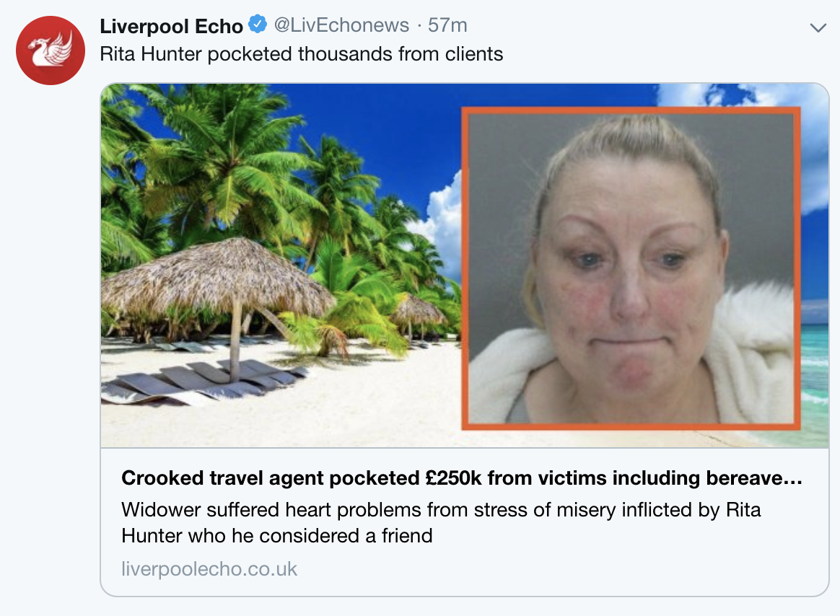Viewport: 840px width, 616px height.
Task: Click the turquoise sea beside the portrait
Action: (x=815, y=375)
